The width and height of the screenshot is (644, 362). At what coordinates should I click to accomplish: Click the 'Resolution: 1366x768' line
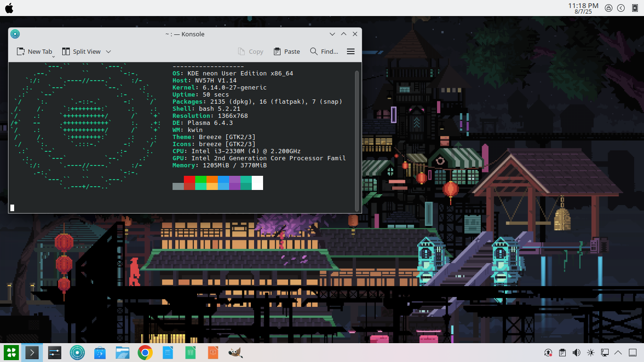pos(210,116)
